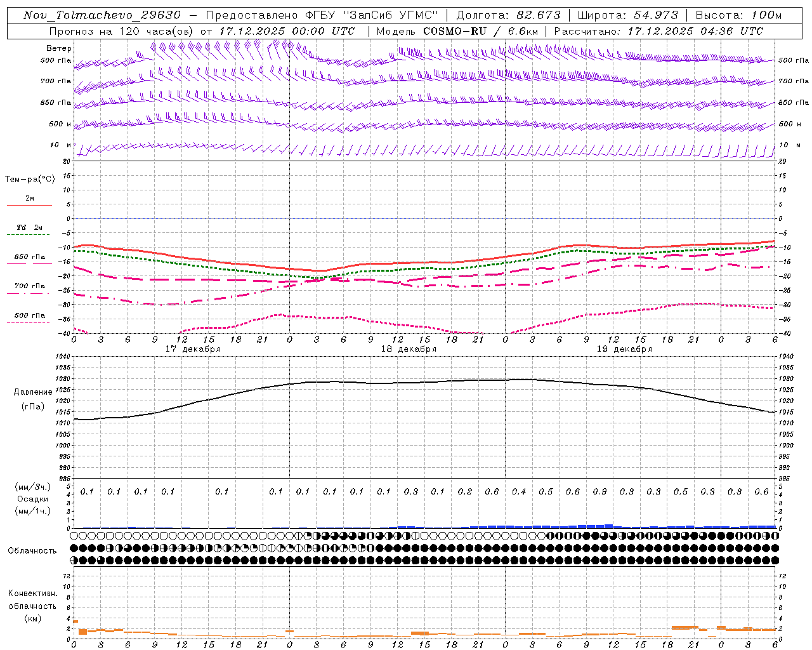The width and height of the screenshot is (812, 650).
Task: Click the "19 декабря" date label
Action: (624, 349)
